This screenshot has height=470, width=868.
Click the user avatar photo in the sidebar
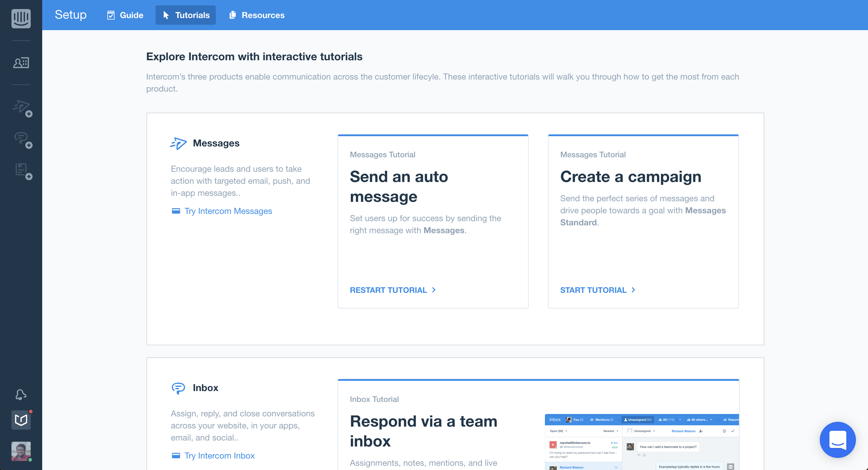pyautogui.click(x=21, y=451)
